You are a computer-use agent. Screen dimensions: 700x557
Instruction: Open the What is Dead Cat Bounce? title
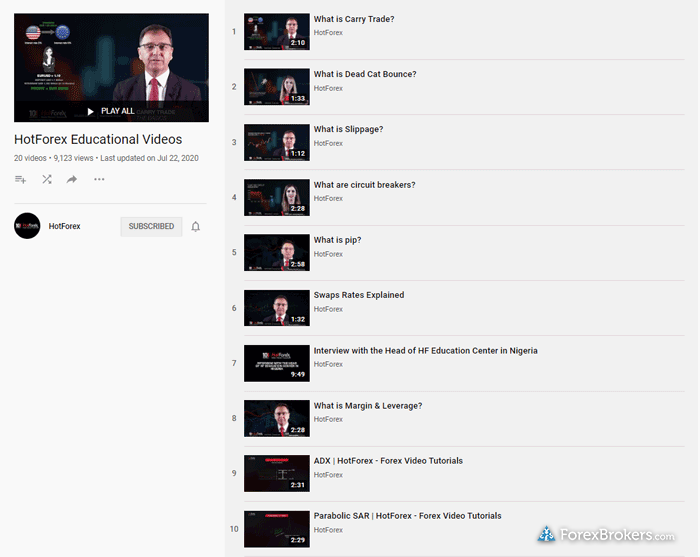(x=365, y=74)
